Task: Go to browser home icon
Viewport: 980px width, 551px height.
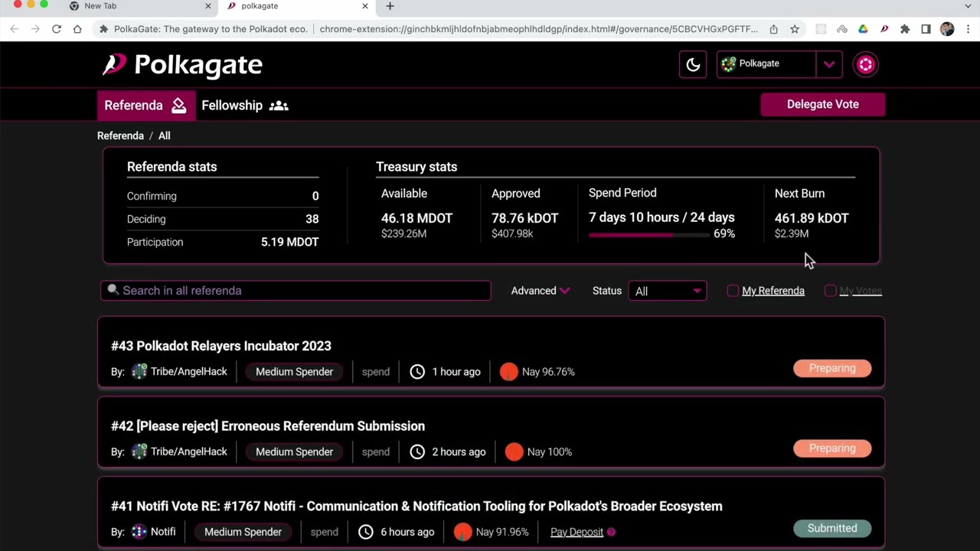Action: tap(77, 29)
